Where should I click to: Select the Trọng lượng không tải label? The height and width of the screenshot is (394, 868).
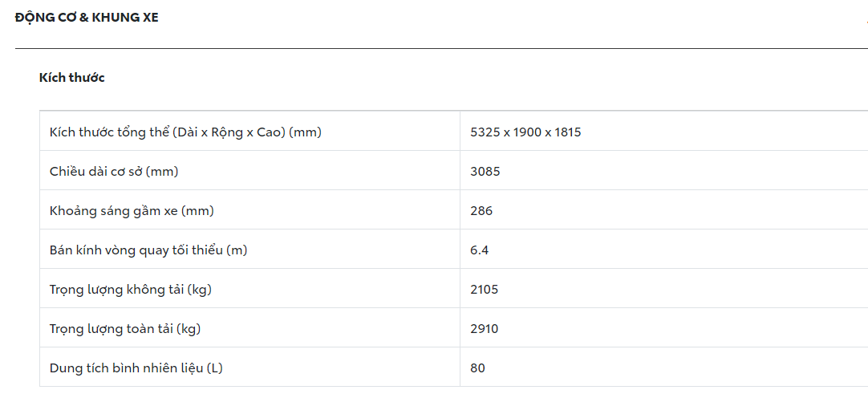click(x=131, y=290)
